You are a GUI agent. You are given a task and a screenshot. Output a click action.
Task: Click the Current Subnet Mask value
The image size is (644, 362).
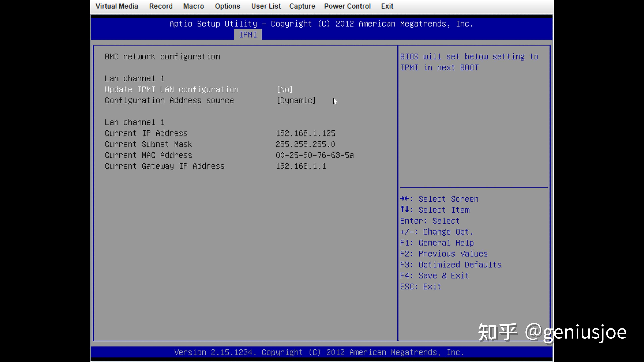coord(306,144)
